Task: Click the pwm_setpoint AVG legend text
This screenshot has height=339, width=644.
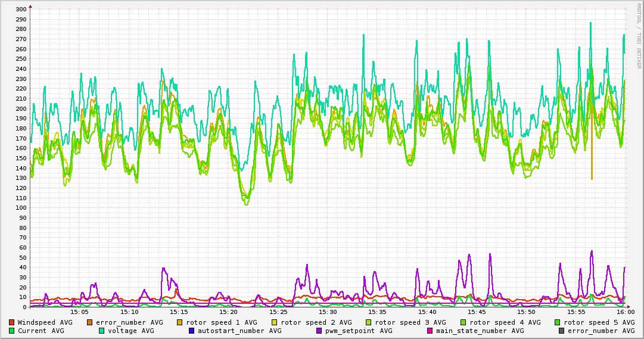Action: click(x=359, y=331)
